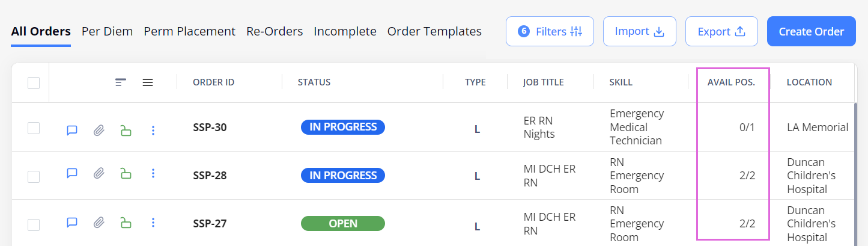The height and width of the screenshot is (246, 868).
Task: Toggle the green lock icon on SSP-27
Action: tap(126, 223)
